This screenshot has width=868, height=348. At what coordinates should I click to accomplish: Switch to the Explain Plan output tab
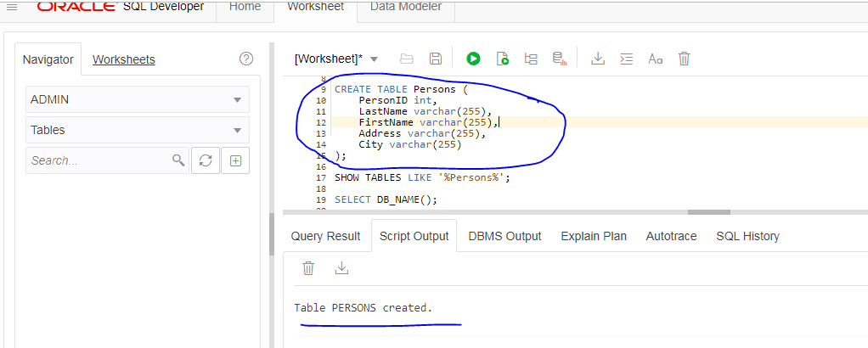[594, 236]
